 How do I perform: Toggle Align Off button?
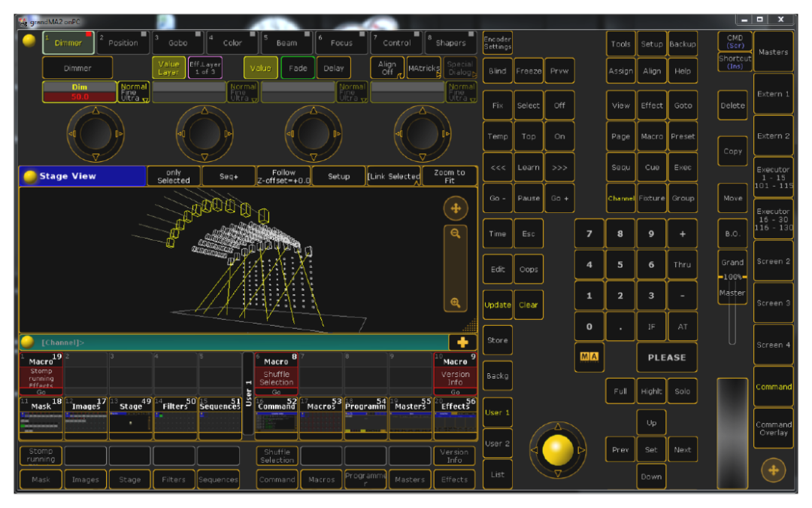387,68
